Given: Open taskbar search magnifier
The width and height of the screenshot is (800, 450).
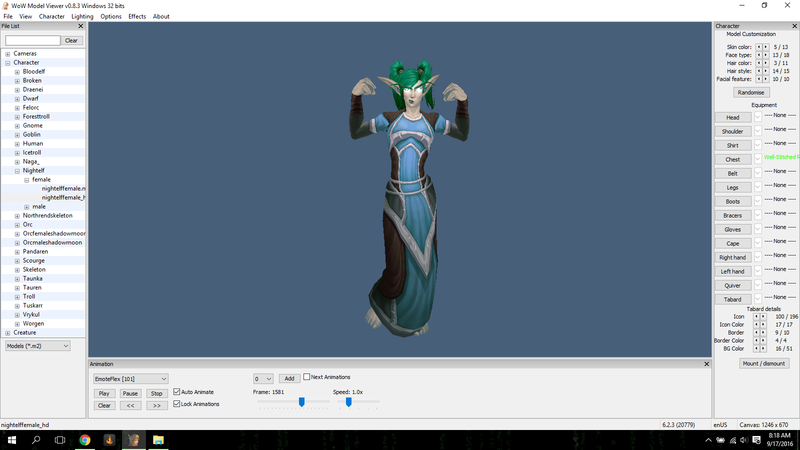Looking at the screenshot, I should (36, 440).
